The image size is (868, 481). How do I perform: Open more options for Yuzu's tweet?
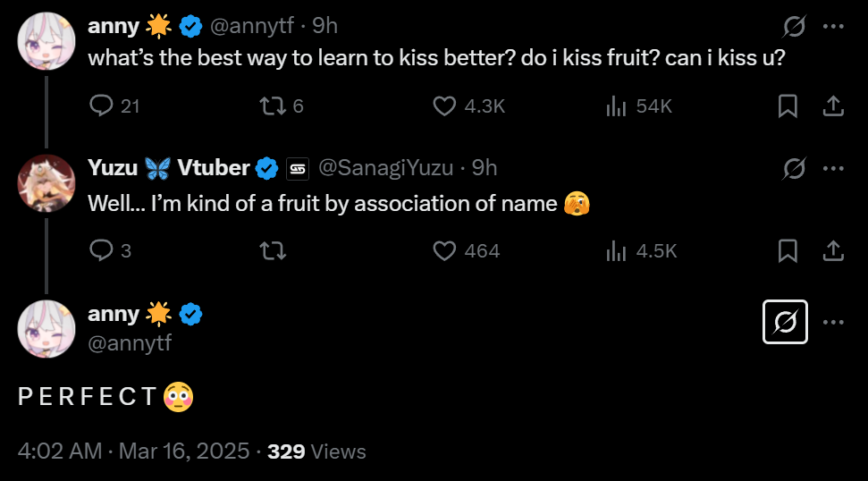coord(833,168)
